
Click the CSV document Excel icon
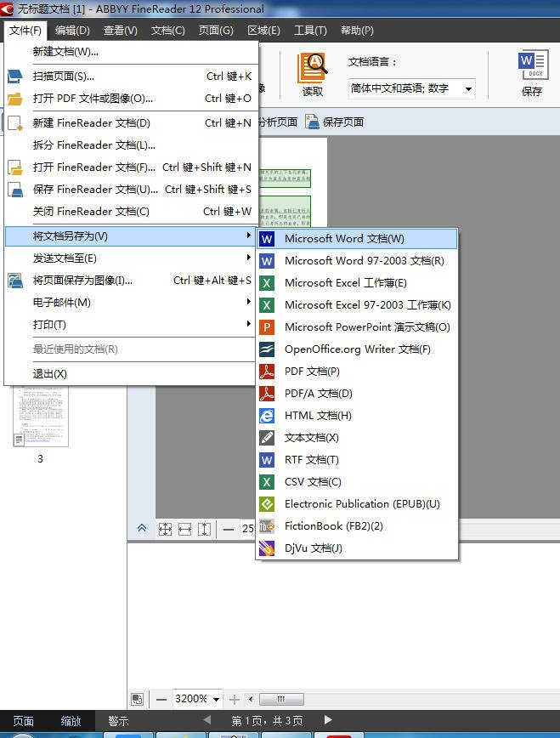[x=267, y=482]
